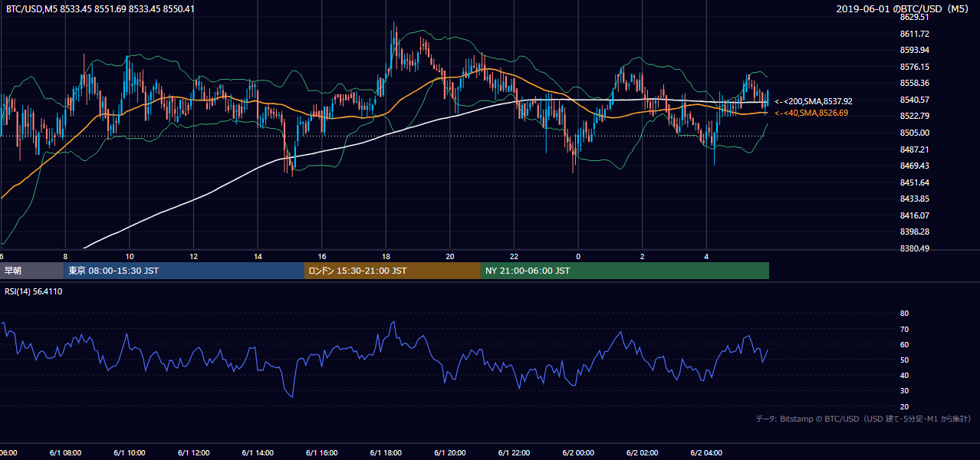
Task: Click the 6/1 22:00 date axis label
Action: (x=514, y=453)
